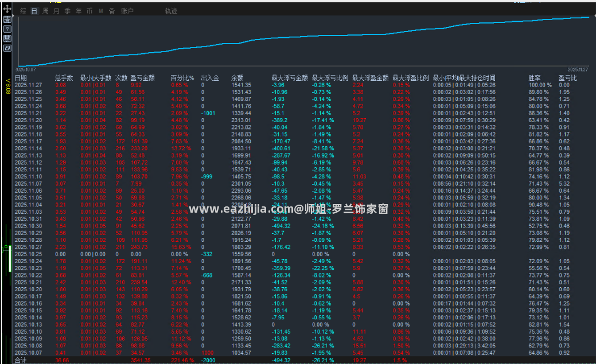This screenshot has height=364, width=596.
Task: Click the 百分比% column header
Action: click(x=182, y=78)
